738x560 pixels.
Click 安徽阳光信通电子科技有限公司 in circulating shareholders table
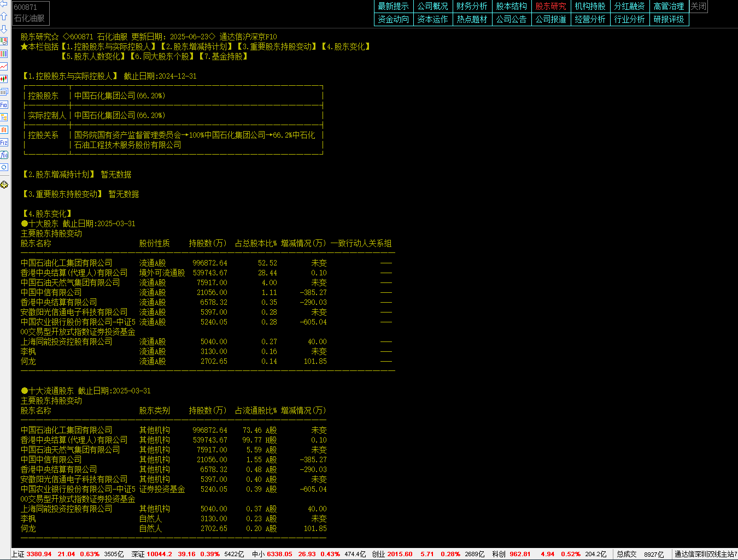(74, 480)
